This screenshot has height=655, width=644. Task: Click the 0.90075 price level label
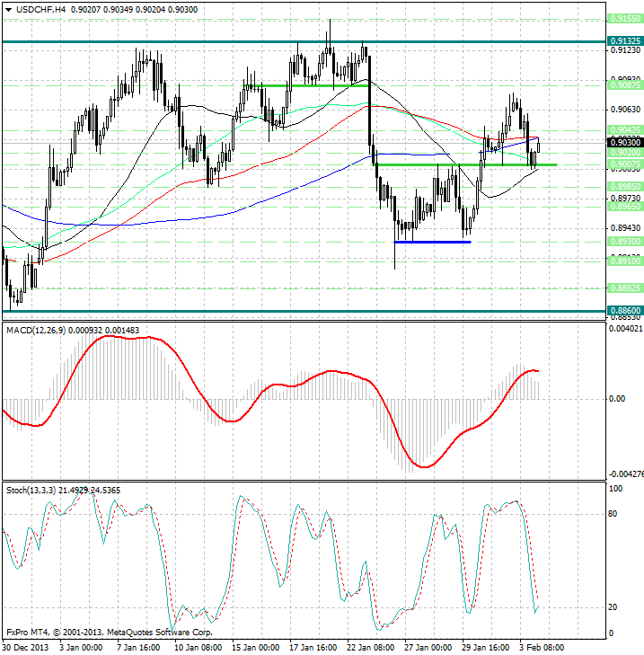pos(625,164)
